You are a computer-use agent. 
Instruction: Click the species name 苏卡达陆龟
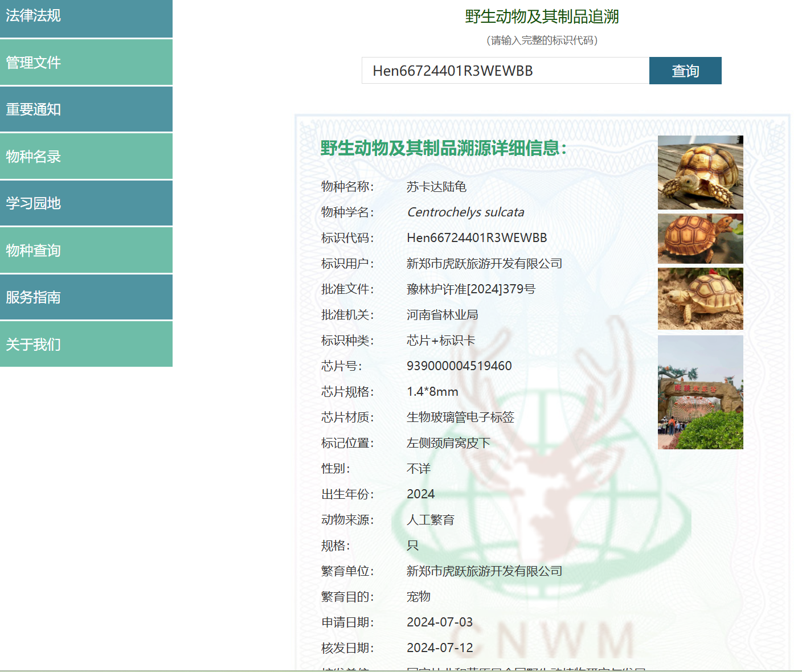pos(436,187)
